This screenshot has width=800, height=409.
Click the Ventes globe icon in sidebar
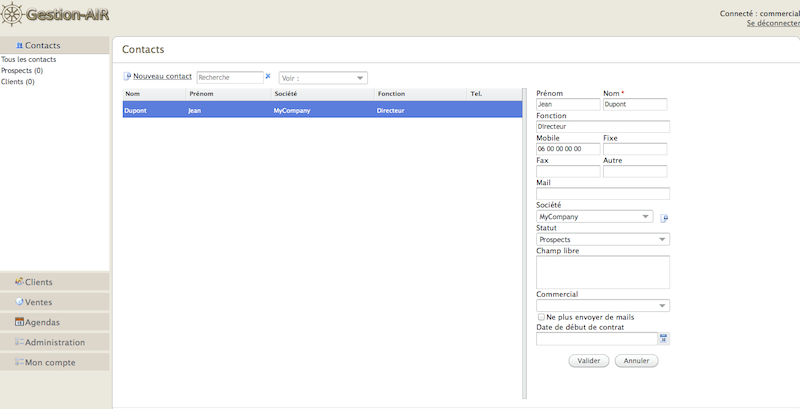pos(19,301)
